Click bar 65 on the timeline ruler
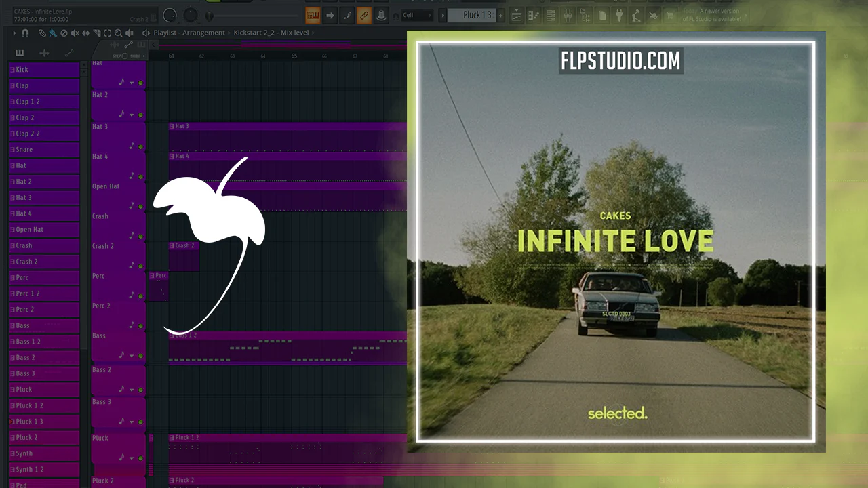The width and height of the screenshot is (868, 488). pyautogui.click(x=294, y=56)
